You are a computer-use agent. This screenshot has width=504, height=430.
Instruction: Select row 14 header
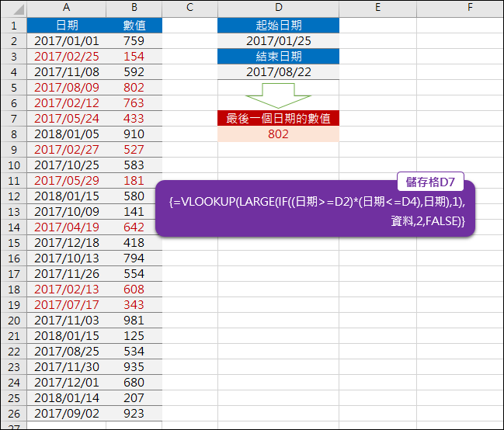[x=14, y=227]
